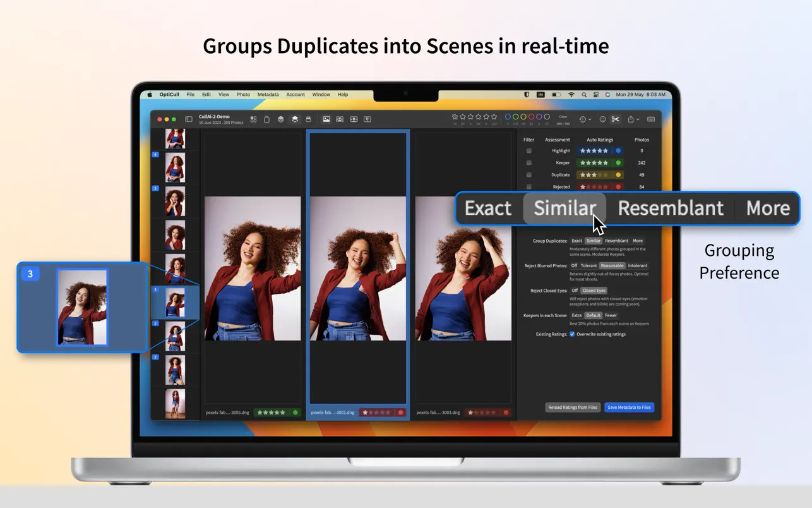Enable the Highlight filter checkbox
812x508 pixels.
pyautogui.click(x=529, y=151)
